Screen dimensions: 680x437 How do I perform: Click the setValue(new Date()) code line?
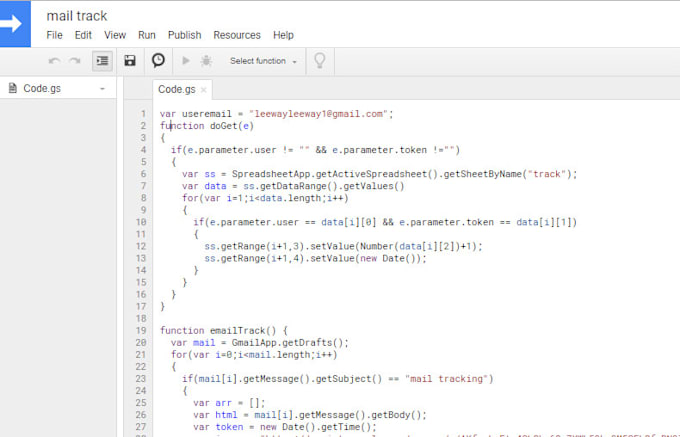pos(316,259)
